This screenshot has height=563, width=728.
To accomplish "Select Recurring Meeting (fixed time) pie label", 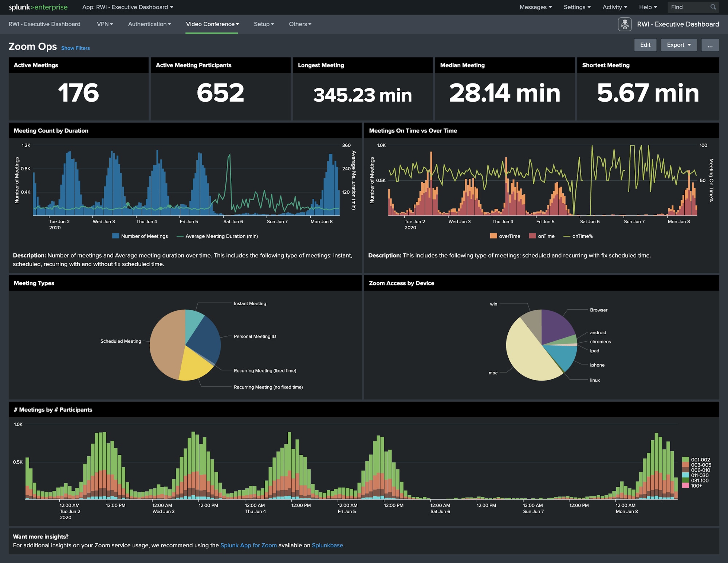I will click(265, 370).
